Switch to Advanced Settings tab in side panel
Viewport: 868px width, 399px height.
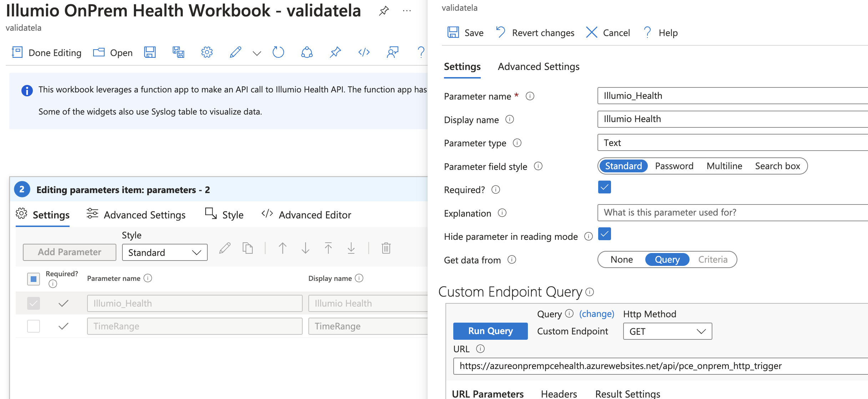[x=539, y=67]
